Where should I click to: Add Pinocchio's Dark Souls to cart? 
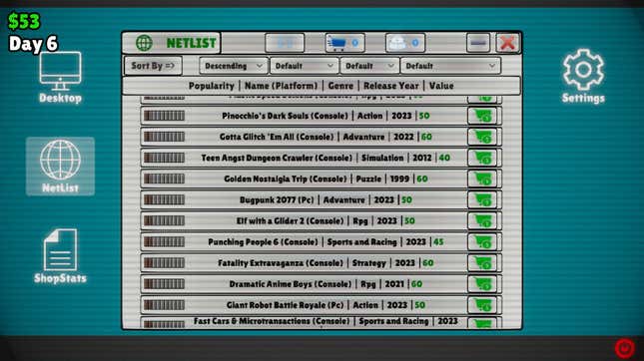(x=482, y=116)
